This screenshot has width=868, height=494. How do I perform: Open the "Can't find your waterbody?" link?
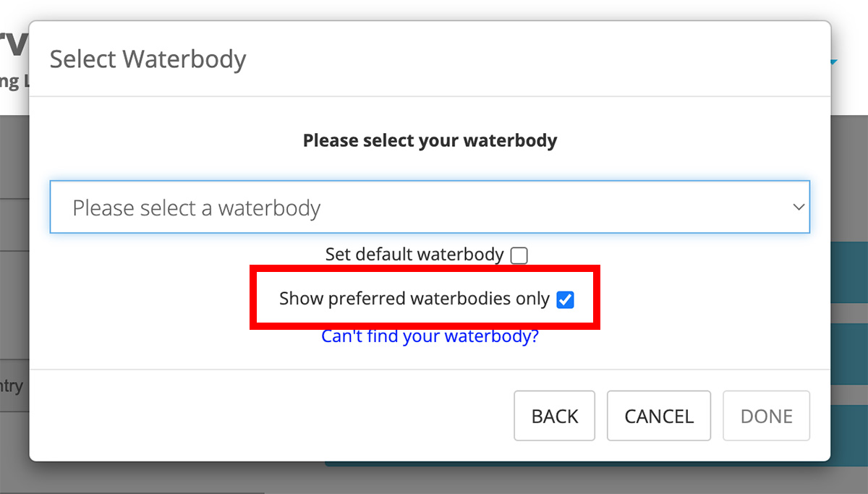(430, 336)
